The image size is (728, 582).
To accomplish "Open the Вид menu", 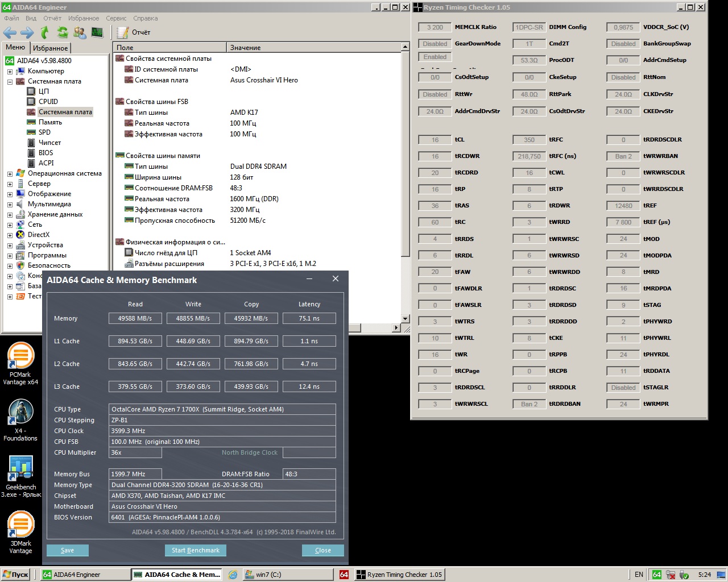I will pyautogui.click(x=31, y=18).
